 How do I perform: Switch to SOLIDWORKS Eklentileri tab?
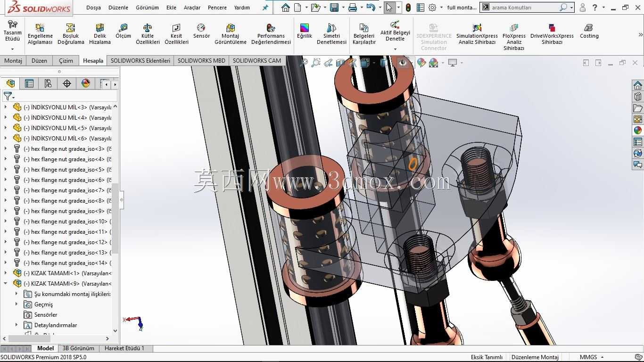[x=140, y=60]
